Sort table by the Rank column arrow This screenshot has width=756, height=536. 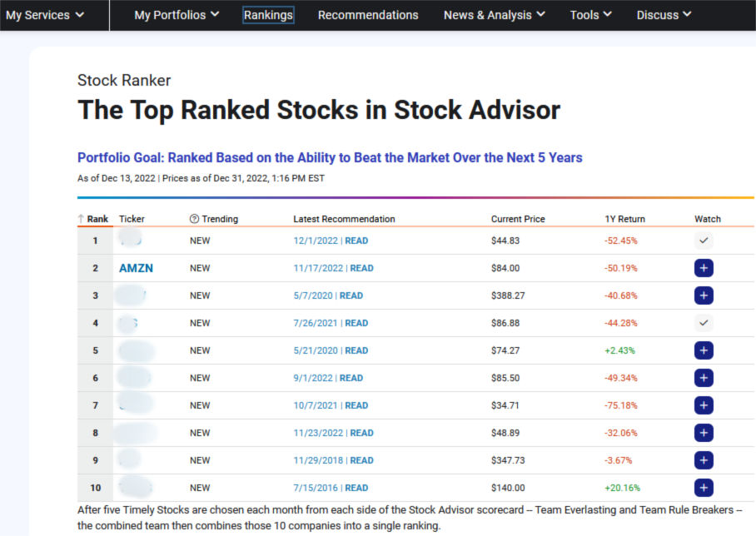82,219
